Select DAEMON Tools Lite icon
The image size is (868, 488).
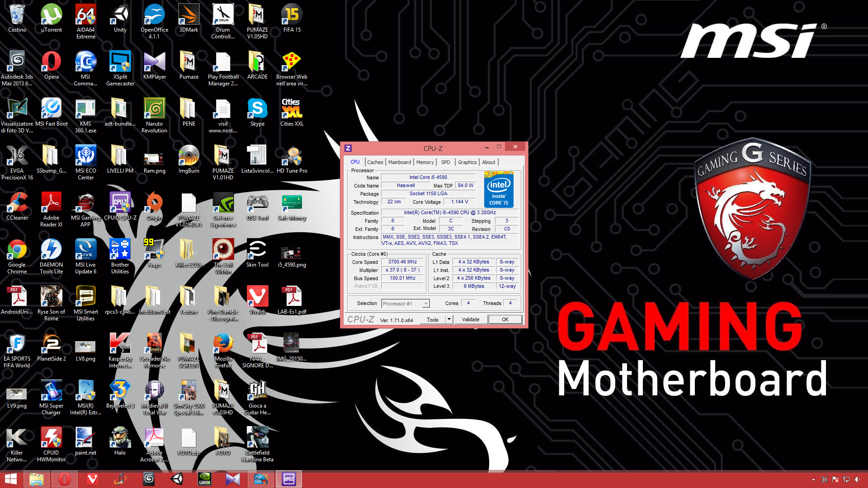pyautogui.click(x=51, y=256)
